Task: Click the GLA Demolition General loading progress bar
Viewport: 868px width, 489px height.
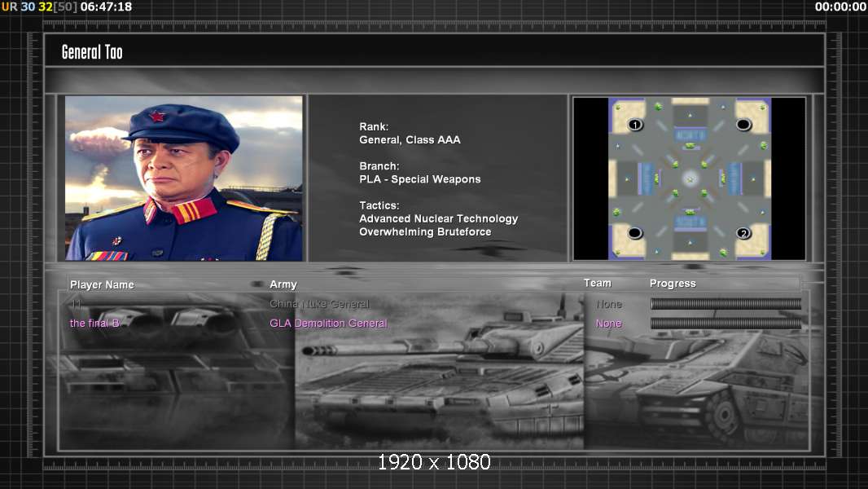Action: 726,324
